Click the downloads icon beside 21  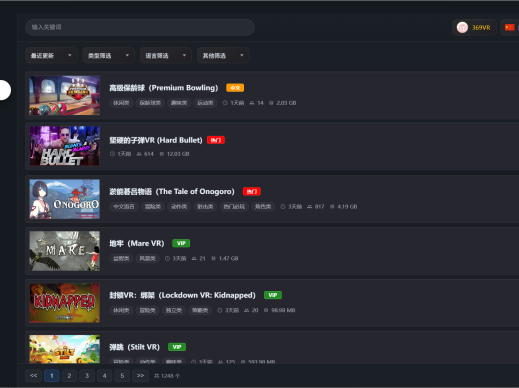coord(194,258)
